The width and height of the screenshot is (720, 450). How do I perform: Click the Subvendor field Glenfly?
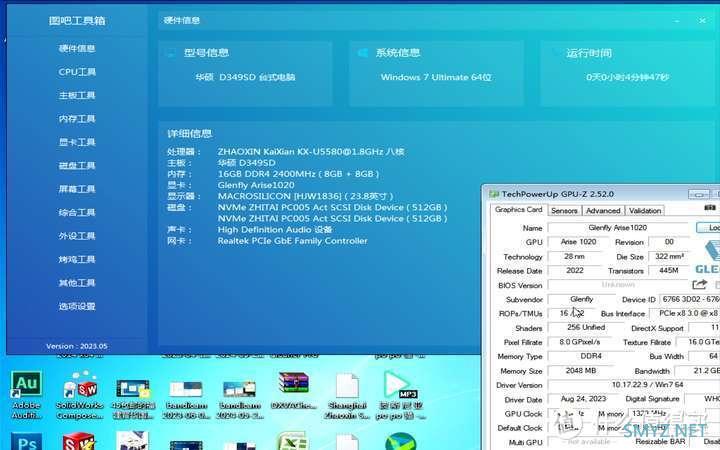582,299
